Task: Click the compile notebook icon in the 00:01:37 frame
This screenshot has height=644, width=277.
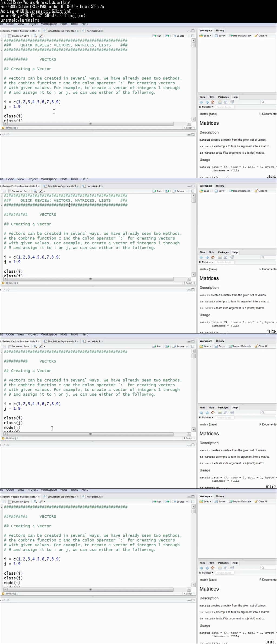Action: point(193,36)
